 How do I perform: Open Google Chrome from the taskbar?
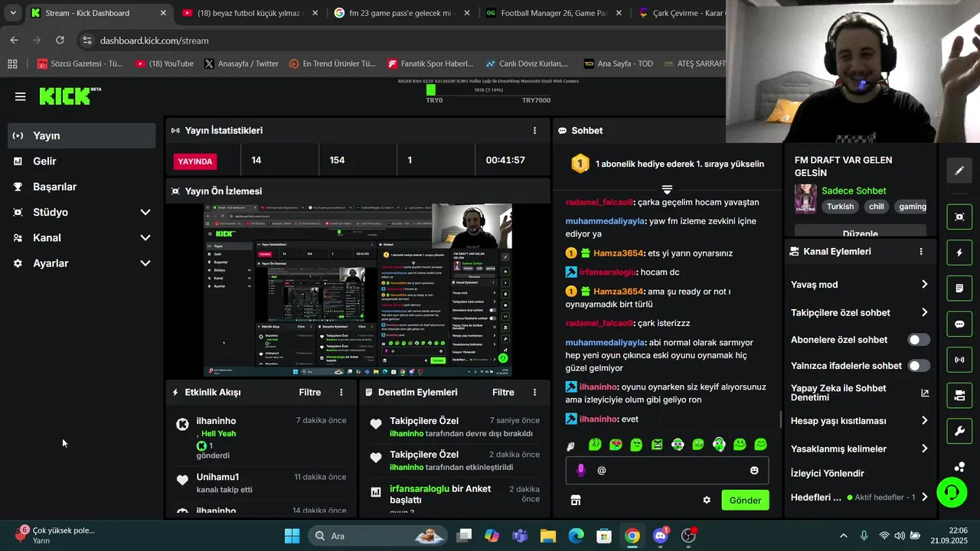[632, 536]
